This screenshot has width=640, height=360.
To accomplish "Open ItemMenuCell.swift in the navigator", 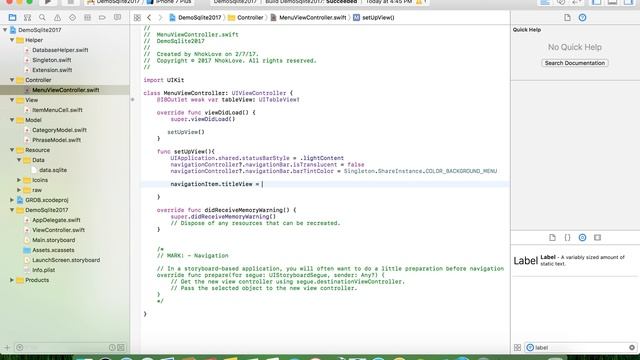I will [57, 110].
